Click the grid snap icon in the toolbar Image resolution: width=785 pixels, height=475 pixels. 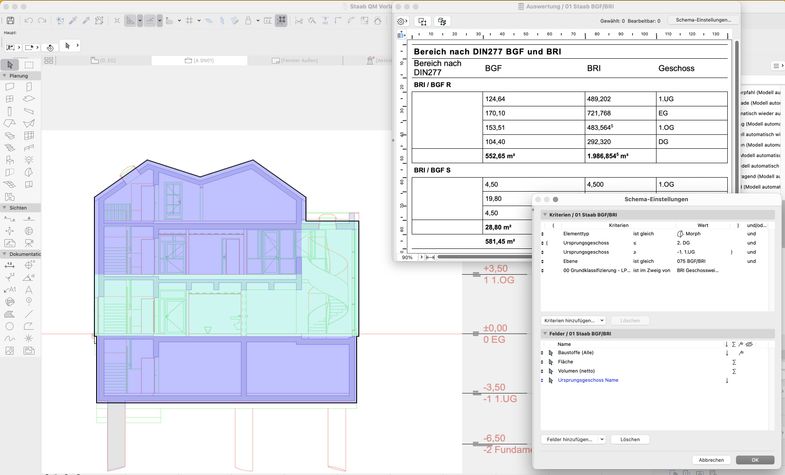pyautogui.click(x=188, y=20)
